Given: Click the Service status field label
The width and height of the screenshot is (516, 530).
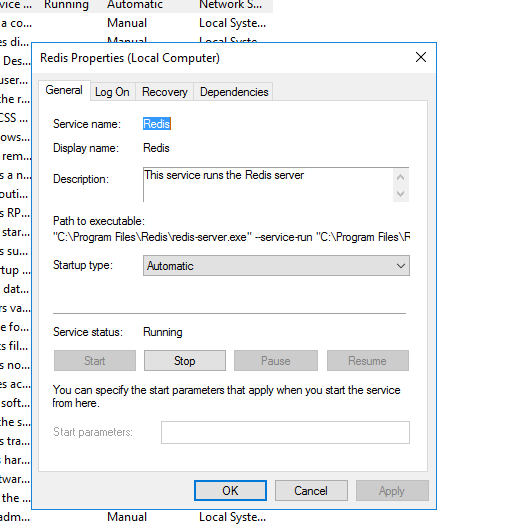Looking at the screenshot, I should 88,332.
